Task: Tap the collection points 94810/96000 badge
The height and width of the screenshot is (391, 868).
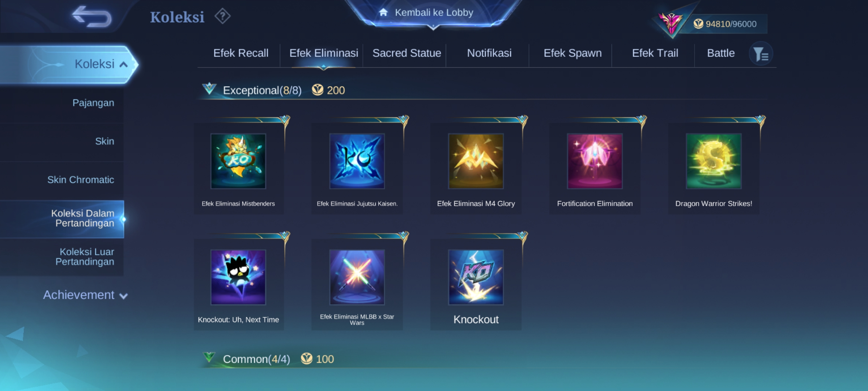Action: pos(725,24)
